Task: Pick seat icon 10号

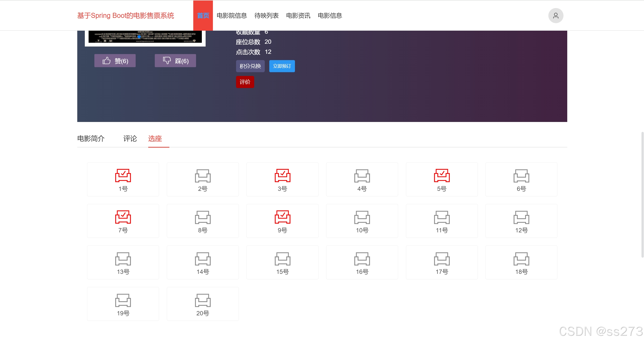Action: [x=362, y=218]
